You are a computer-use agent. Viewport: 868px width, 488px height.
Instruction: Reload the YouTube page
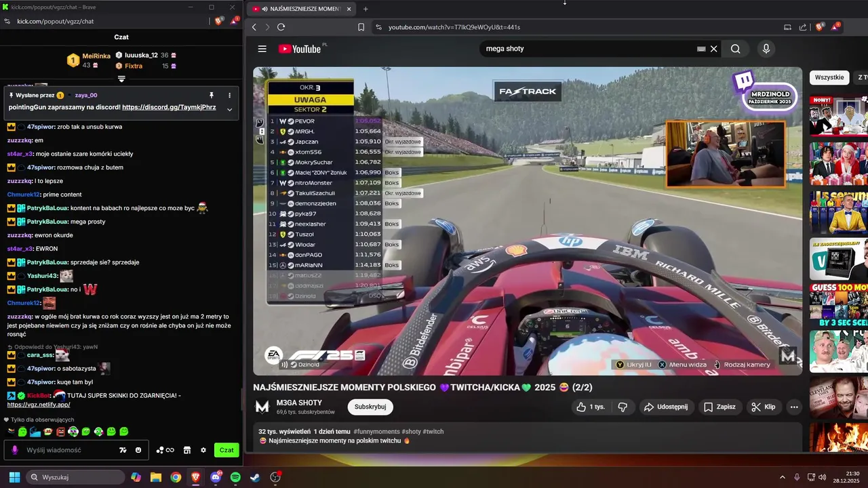[281, 27]
